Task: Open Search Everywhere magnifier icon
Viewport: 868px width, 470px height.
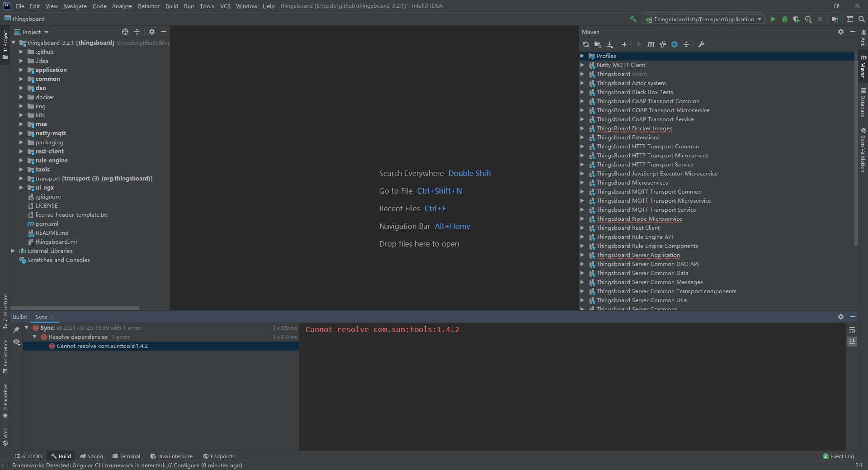Action: 862,19
